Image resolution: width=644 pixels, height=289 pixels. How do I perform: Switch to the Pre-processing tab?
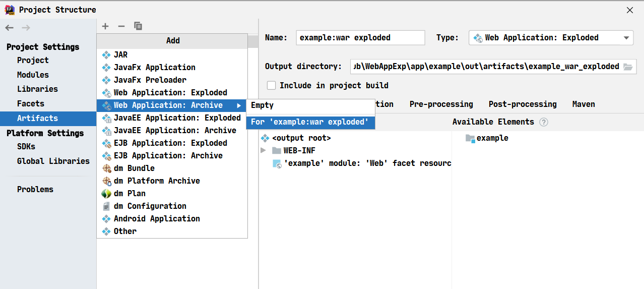click(441, 104)
